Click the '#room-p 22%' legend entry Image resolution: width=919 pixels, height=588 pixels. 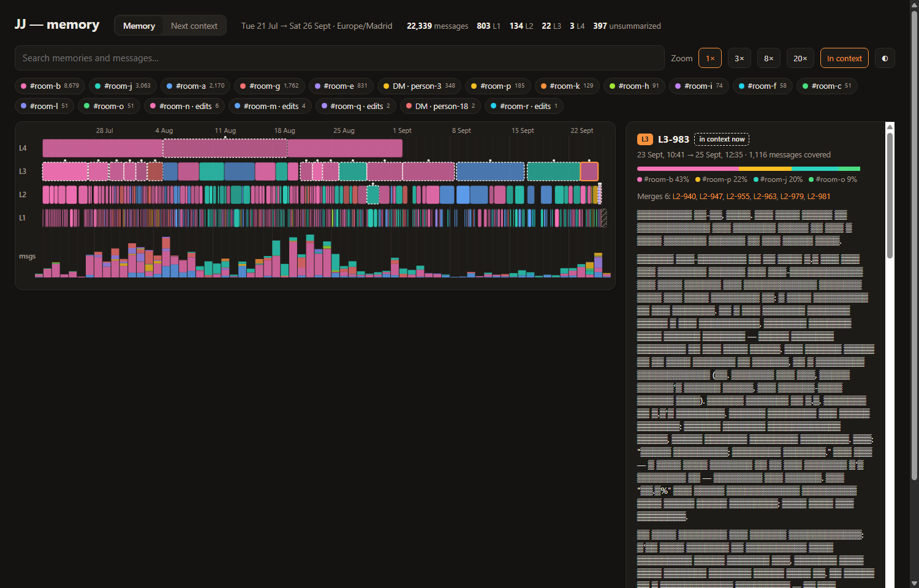[721, 179]
